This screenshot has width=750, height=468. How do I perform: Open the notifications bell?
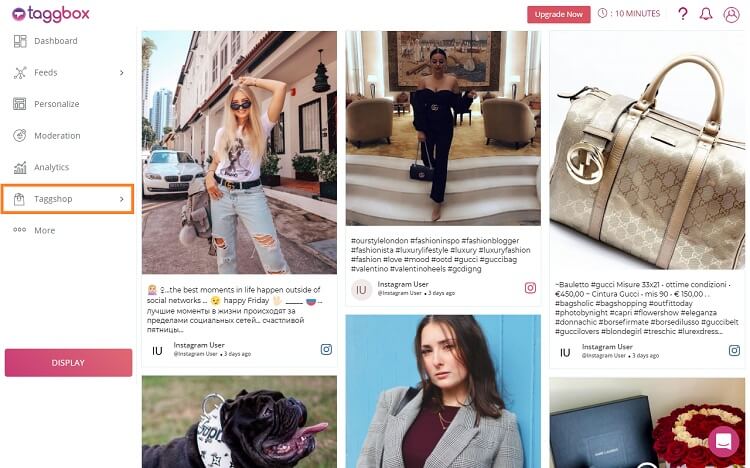(706, 14)
